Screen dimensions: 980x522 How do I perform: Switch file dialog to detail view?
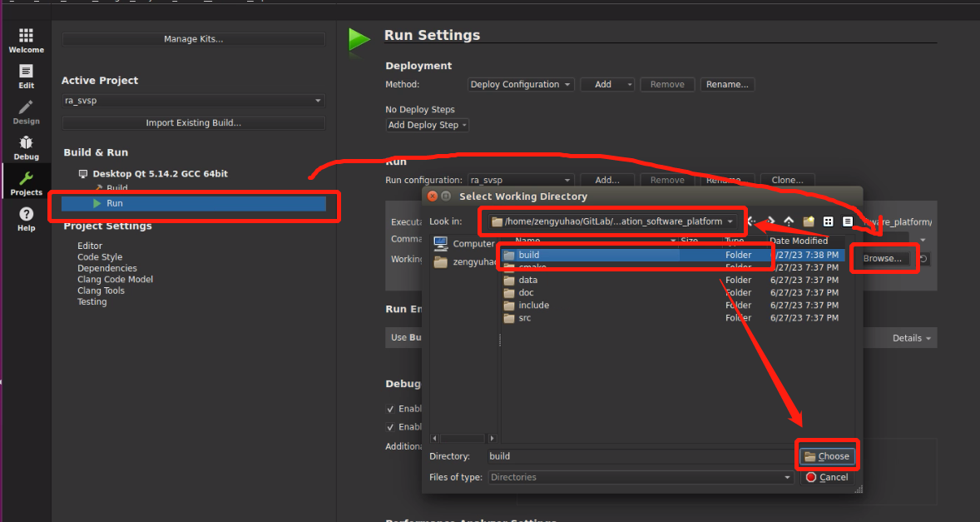(x=847, y=221)
